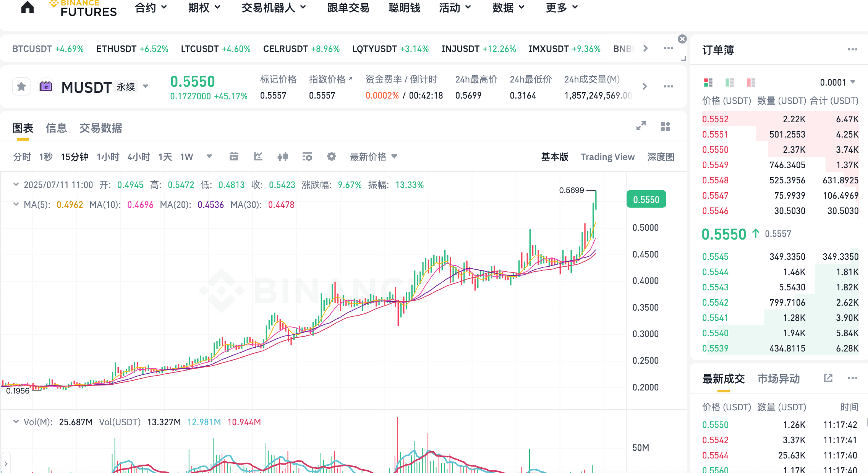Open the 最新价格 price type dropdown
The height and width of the screenshot is (473, 868).
(374, 157)
